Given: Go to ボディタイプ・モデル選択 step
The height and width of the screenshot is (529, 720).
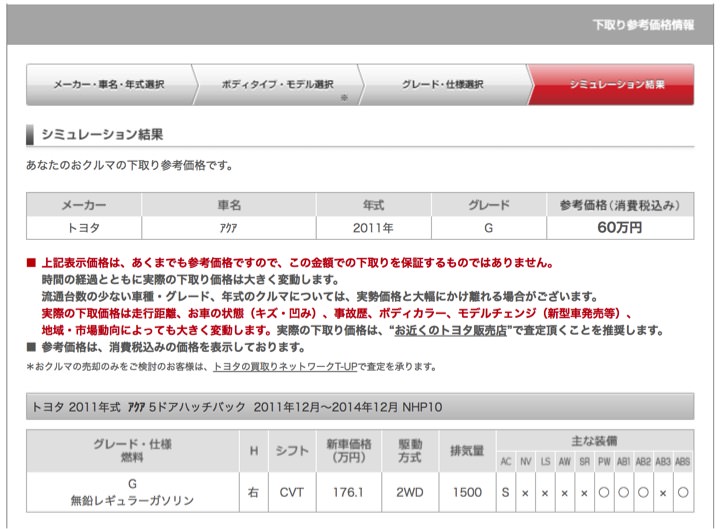Looking at the screenshot, I should 277,85.
